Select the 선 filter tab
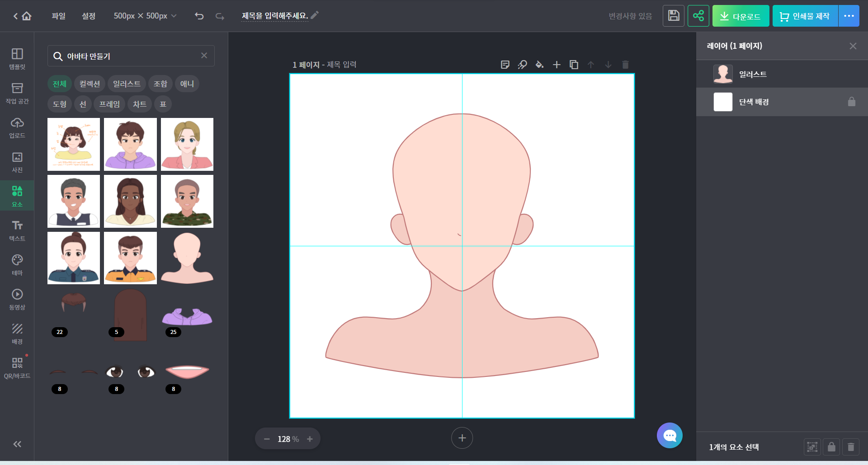868x465 pixels. pyautogui.click(x=83, y=104)
